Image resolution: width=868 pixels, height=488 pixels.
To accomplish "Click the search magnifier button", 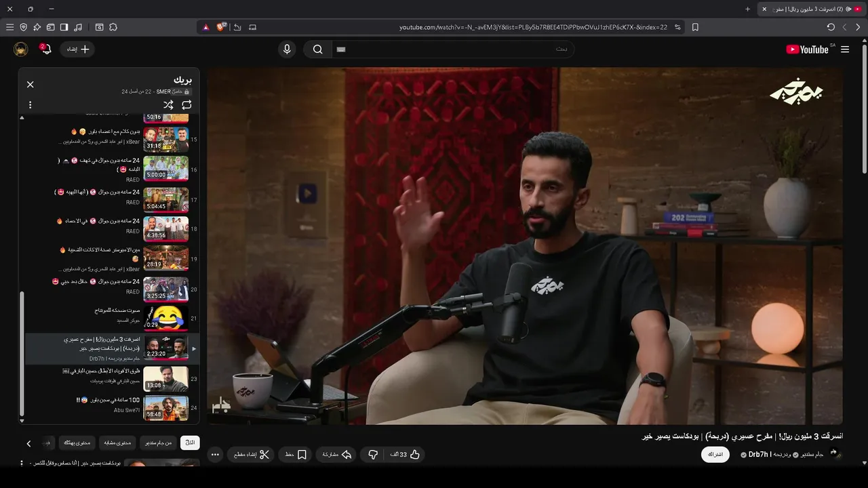I will 317,49.
